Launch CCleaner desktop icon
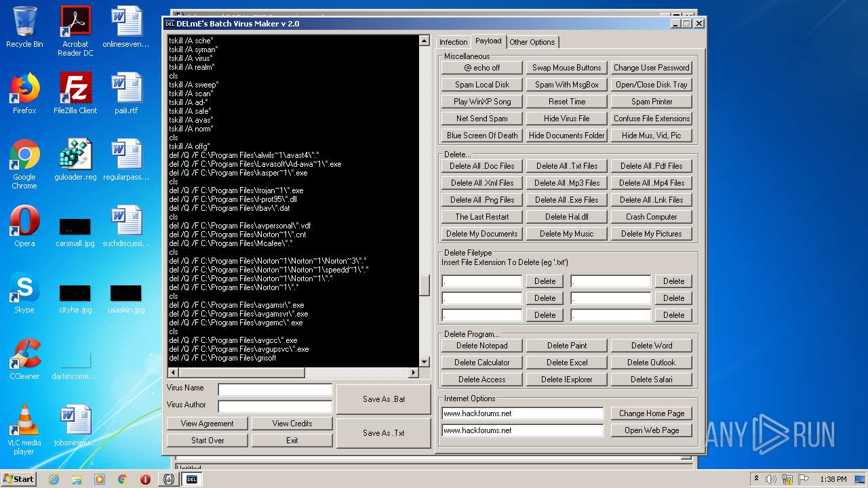 24,359
